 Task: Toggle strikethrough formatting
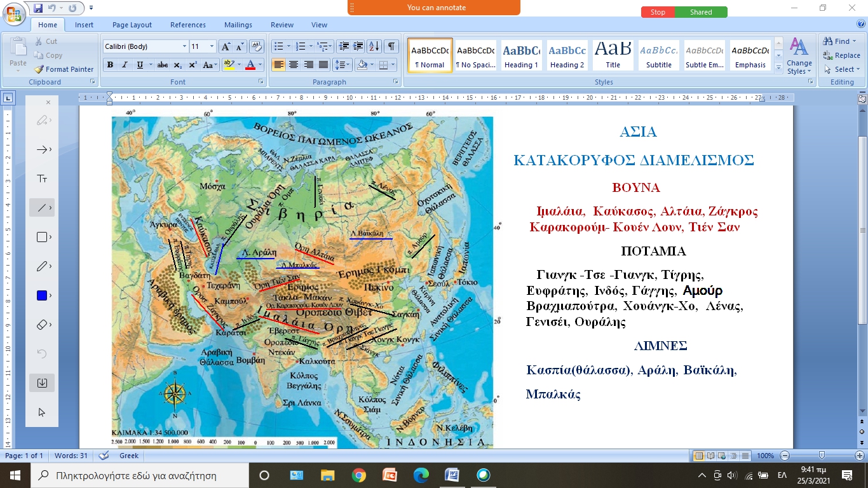[163, 65]
